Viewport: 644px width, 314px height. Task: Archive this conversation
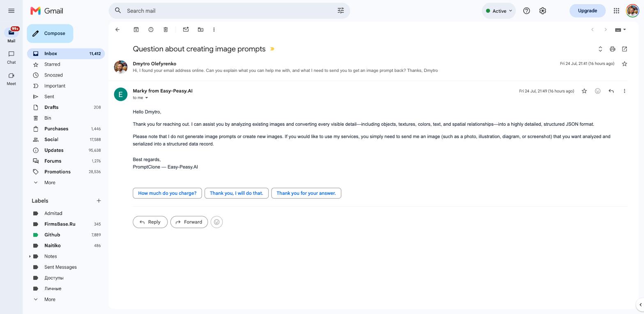pyautogui.click(x=136, y=30)
